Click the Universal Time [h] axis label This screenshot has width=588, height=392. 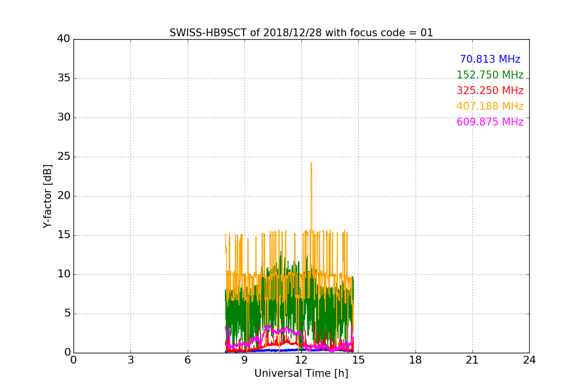point(301,373)
